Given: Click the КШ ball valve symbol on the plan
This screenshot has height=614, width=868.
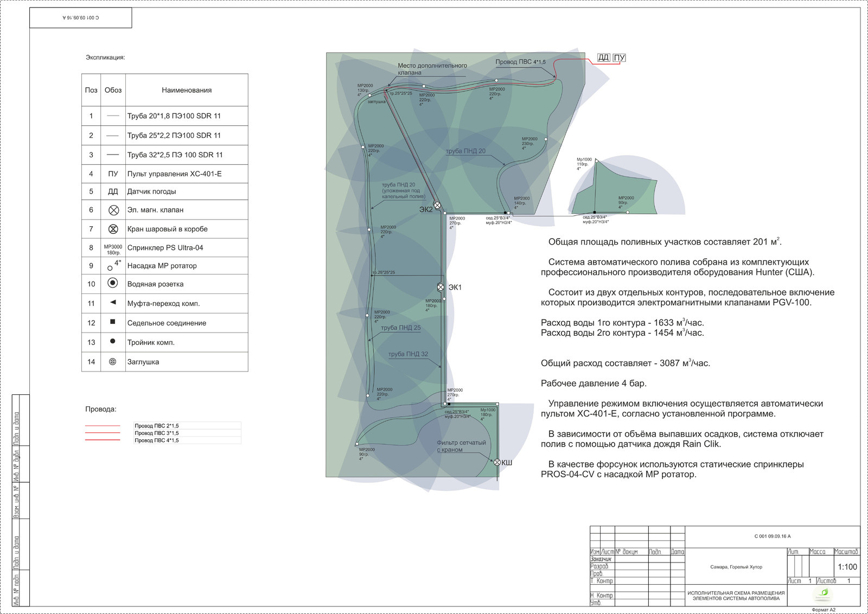Looking at the screenshot, I should [497, 462].
